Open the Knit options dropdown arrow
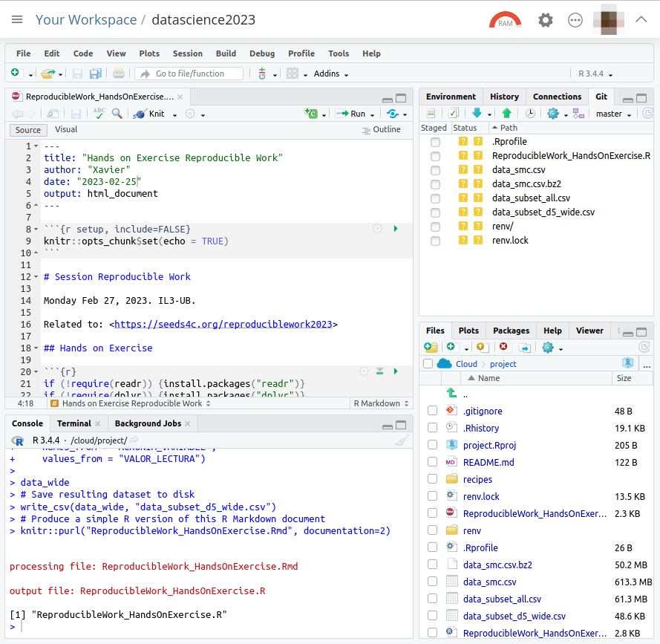The image size is (660, 644). pyautogui.click(x=174, y=114)
